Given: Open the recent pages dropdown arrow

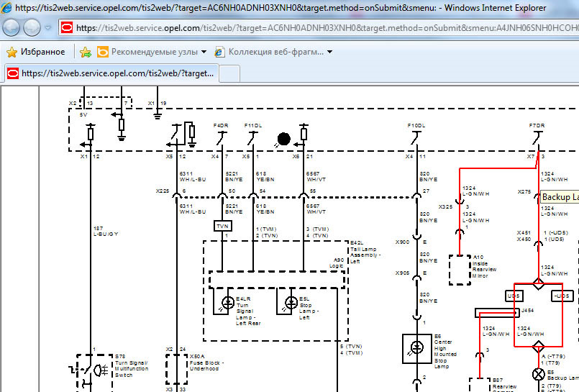Looking at the screenshot, I should pyautogui.click(x=48, y=27).
